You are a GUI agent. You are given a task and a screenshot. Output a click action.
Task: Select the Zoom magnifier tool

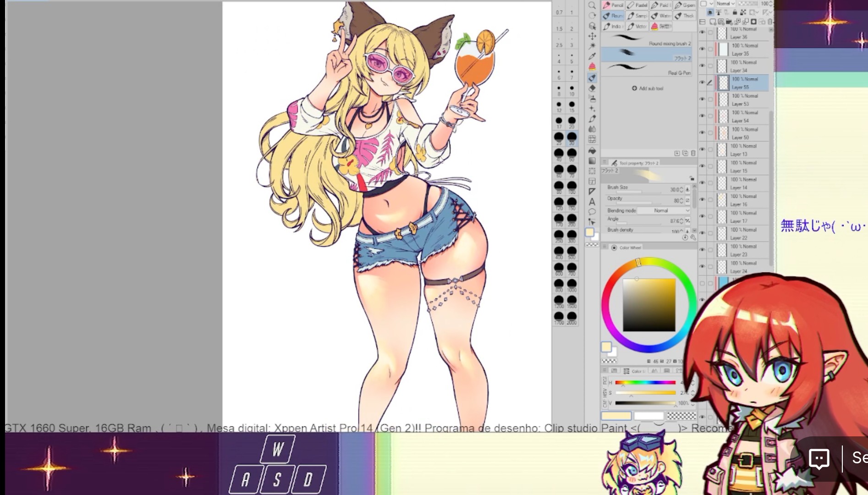pos(592,5)
